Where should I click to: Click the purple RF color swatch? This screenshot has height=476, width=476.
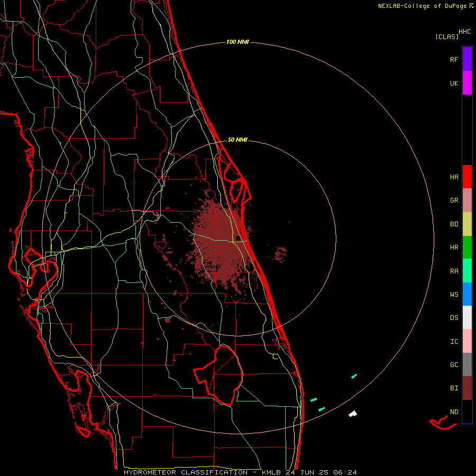click(467, 59)
